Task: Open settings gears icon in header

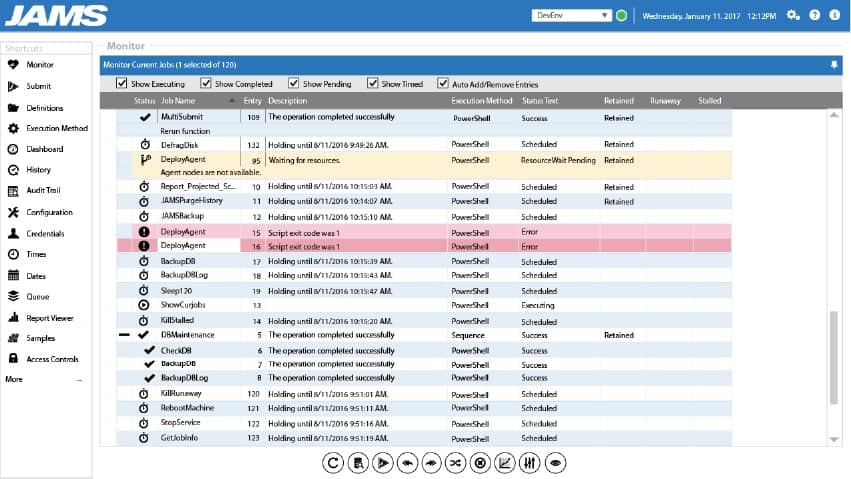Action: pyautogui.click(x=793, y=15)
